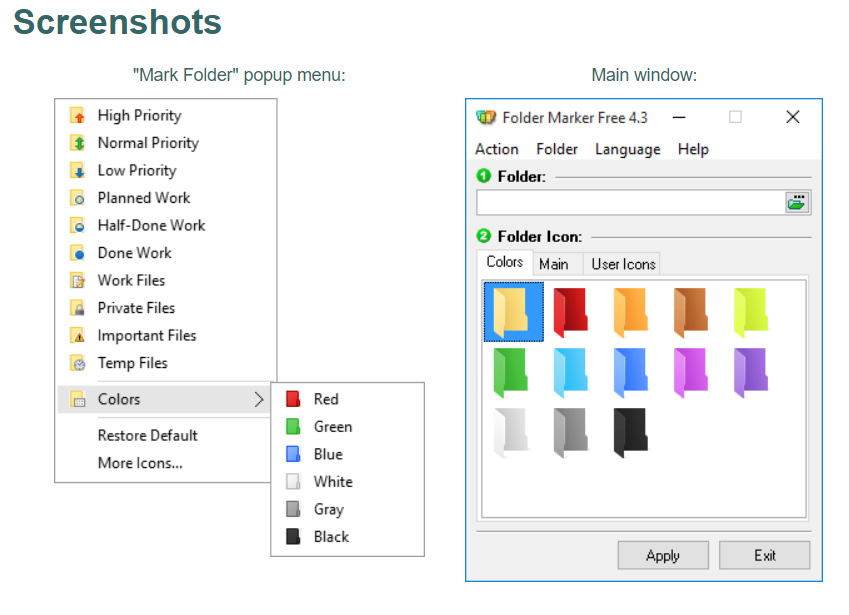This screenshot has height=615, width=849.
Task: Click the Half-Done Work folder icon
Action: tap(78, 225)
